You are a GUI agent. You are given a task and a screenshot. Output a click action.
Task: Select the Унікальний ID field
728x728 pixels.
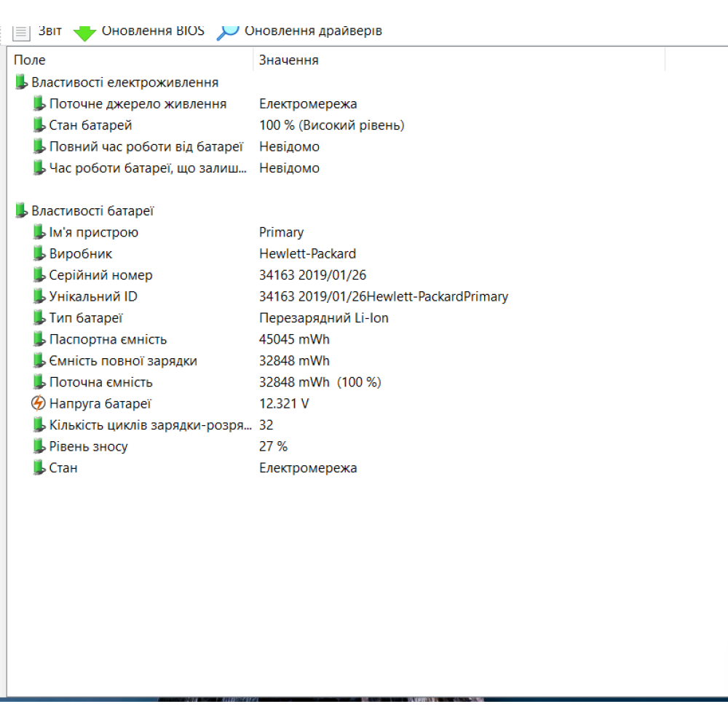coord(93,296)
